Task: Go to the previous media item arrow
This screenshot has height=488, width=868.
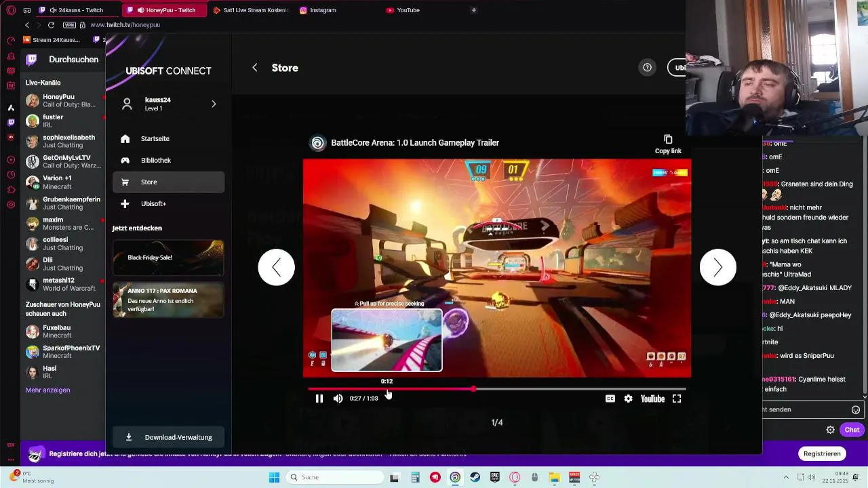Action: pyautogui.click(x=276, y=267)
